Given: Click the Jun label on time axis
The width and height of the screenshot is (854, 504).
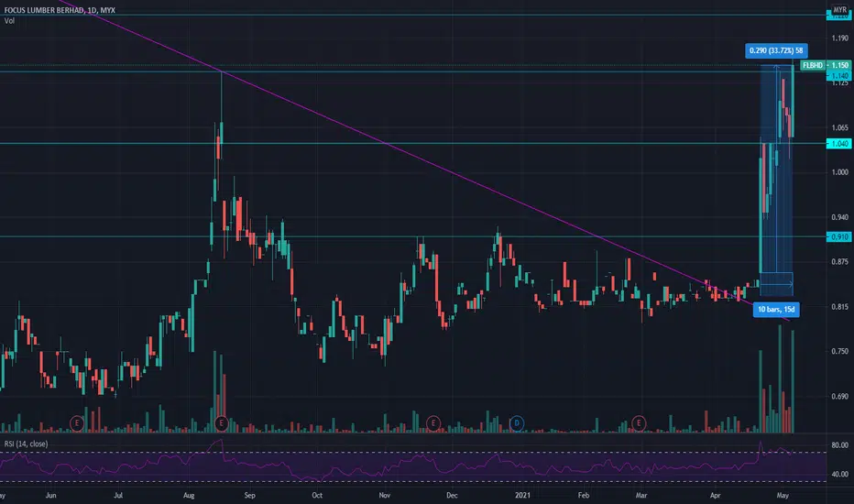Looking at the screenshot, I should coord(50,495).
